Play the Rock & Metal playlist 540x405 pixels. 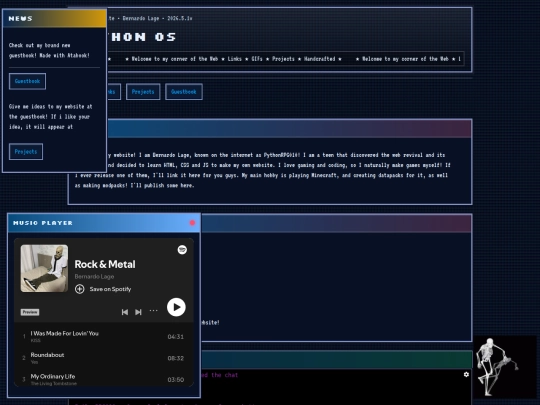tap(176, 307)
